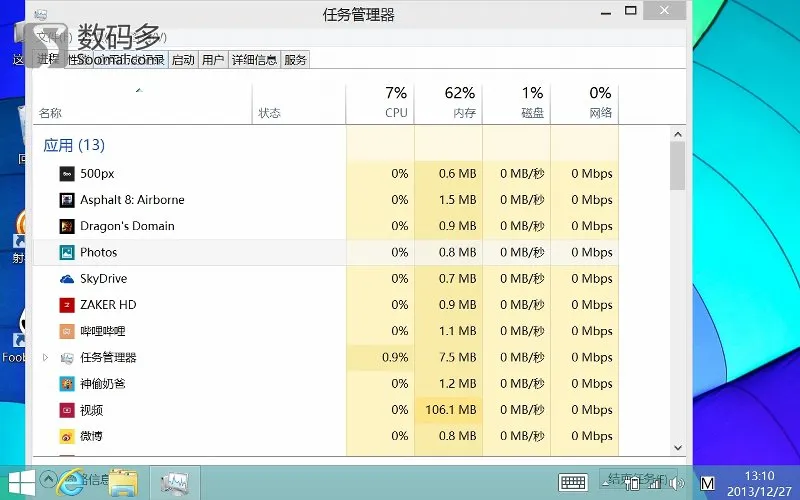Switch to the 用户 tab

(213, 60)
